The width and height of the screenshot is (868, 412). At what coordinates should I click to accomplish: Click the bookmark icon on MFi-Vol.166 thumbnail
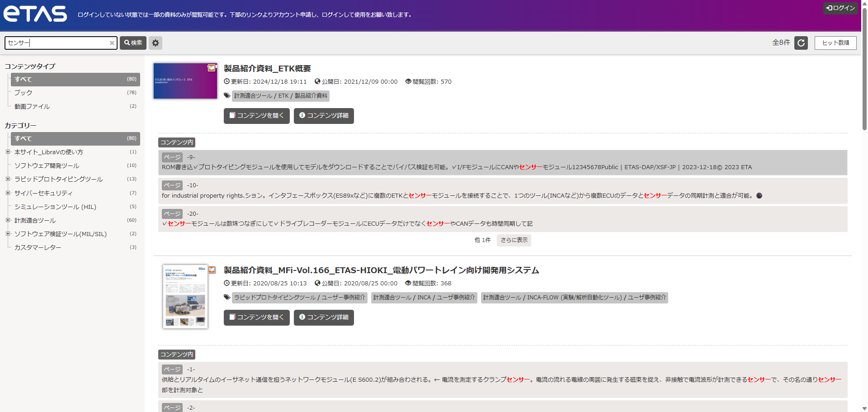(x=212, y=270)
